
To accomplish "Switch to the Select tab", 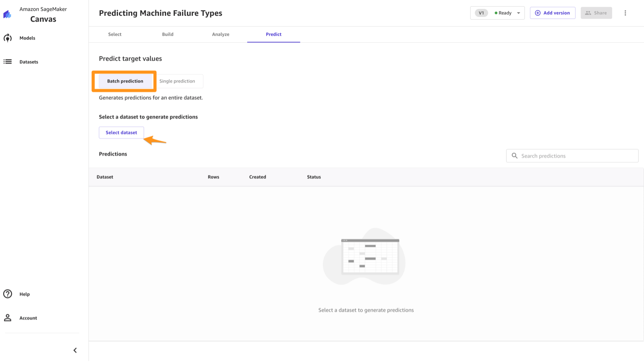I will 115,34.
